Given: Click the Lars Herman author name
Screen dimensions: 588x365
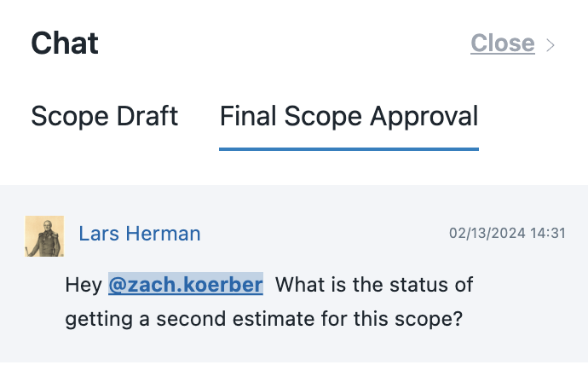Looking at the screenshot, I should point(140,234).
